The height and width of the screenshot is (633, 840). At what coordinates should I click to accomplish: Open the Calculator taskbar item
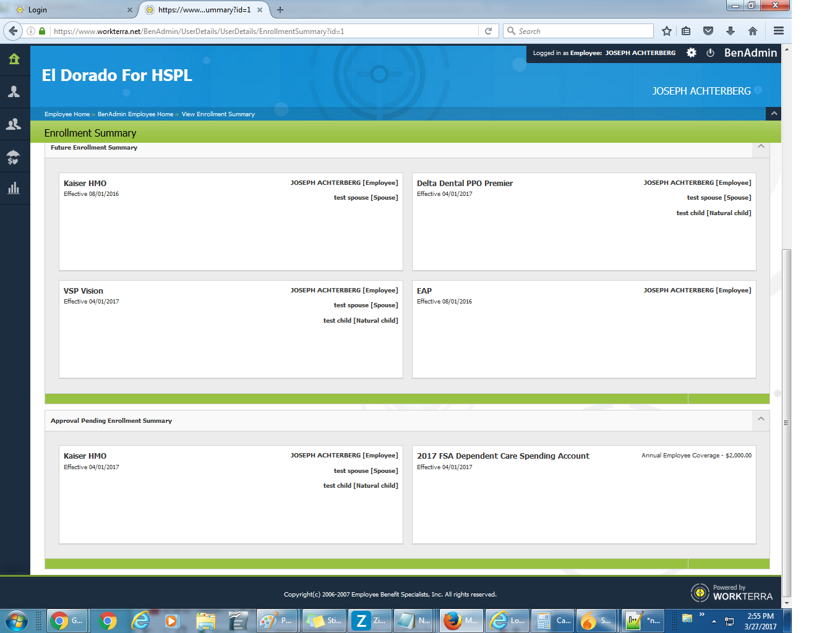coord(553,621)
